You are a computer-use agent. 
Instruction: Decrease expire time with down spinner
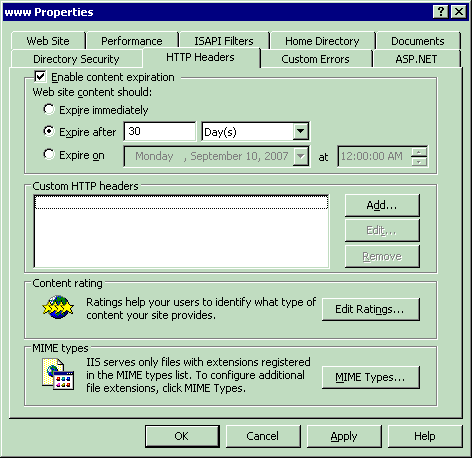419,161
